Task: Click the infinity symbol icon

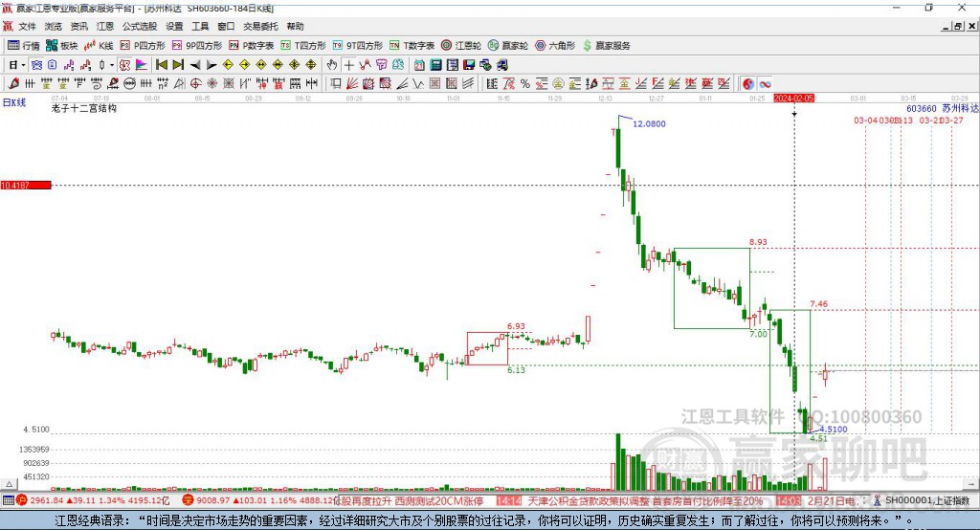Action: [x=765, y=84]
